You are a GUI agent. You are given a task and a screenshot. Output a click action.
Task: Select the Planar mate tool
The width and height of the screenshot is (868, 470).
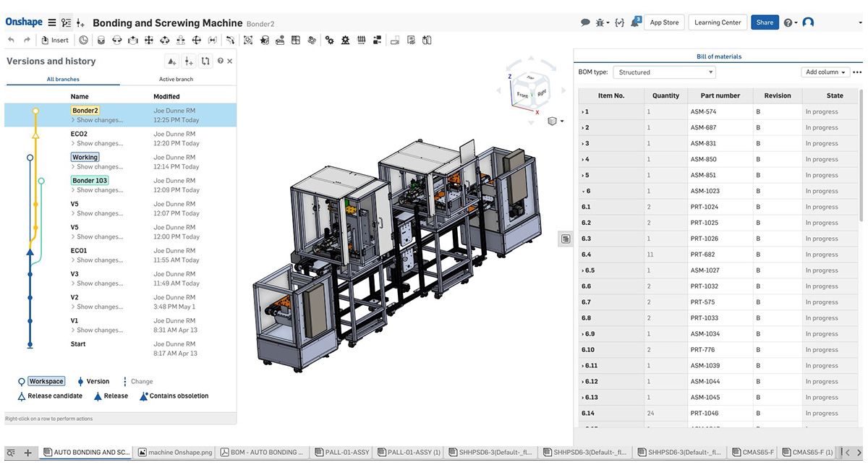149,40
